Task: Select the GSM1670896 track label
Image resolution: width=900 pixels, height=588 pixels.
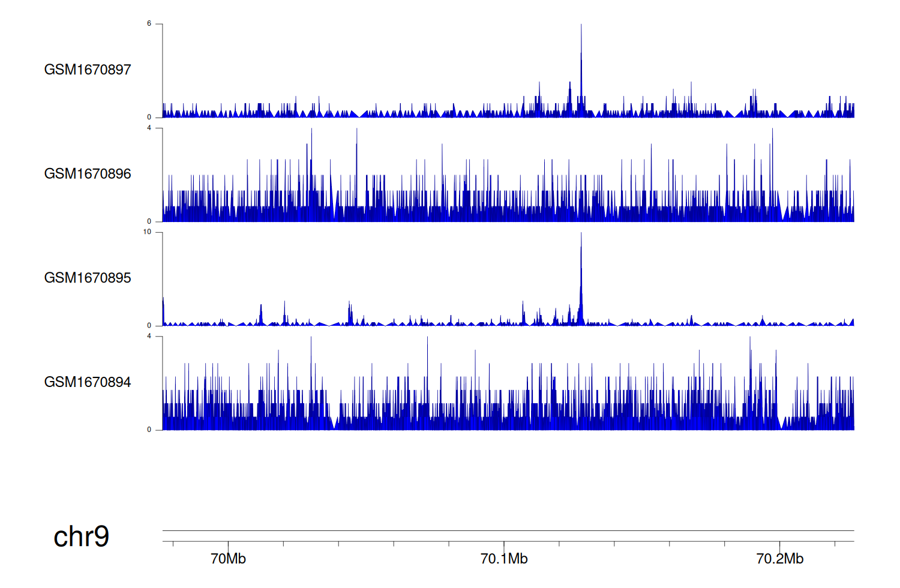Action: [88, 174]
